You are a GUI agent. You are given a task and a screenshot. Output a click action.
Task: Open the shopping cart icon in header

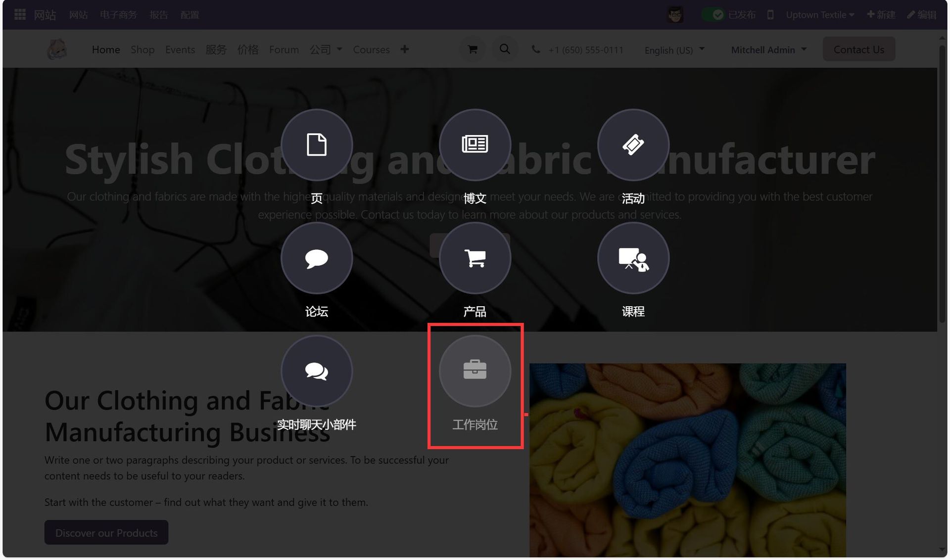coord(473,49)
